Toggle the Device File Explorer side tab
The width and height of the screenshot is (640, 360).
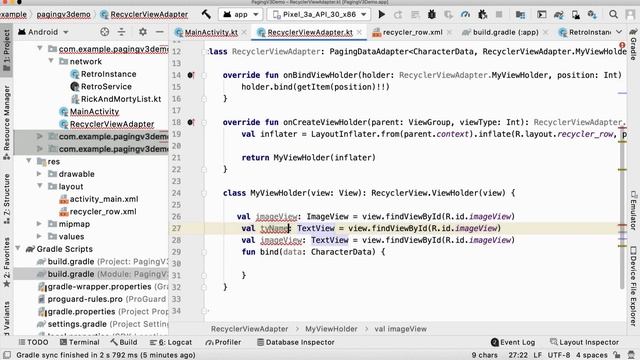633,286
